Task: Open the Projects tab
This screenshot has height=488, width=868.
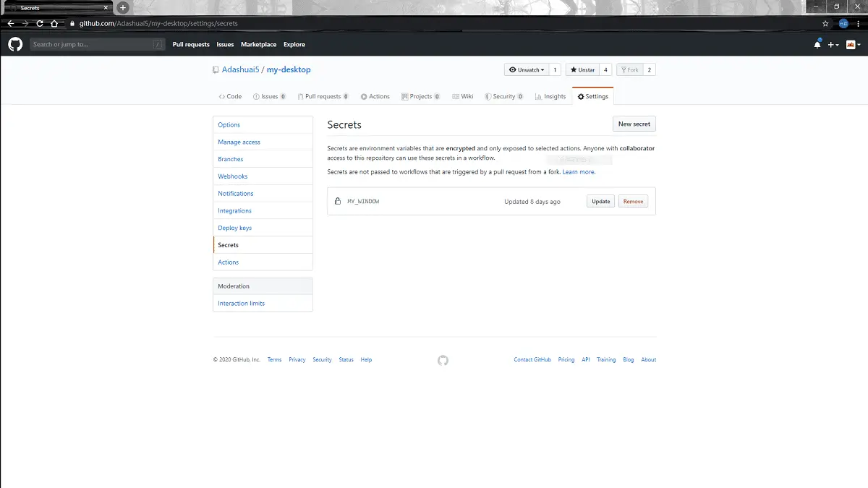Action: pyautogui.click(x=420, y=96)
